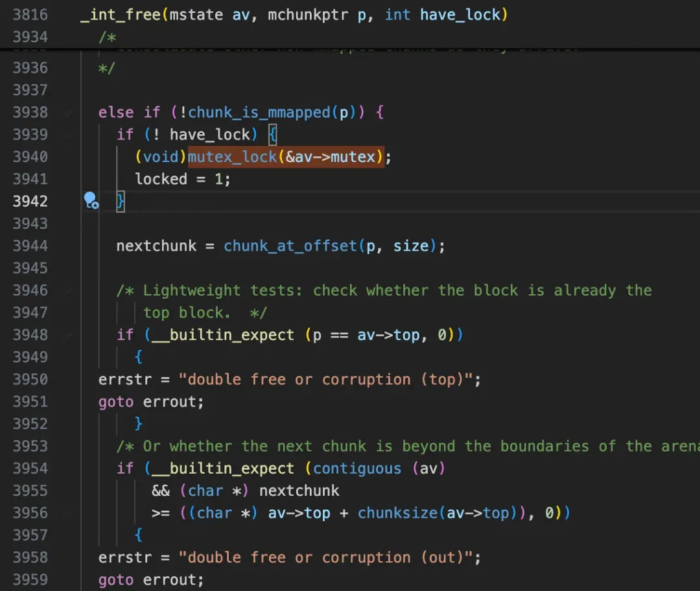Jump to sticky header line _int_free(mstate av...)

pyautogui.click(x=294, y=15)
